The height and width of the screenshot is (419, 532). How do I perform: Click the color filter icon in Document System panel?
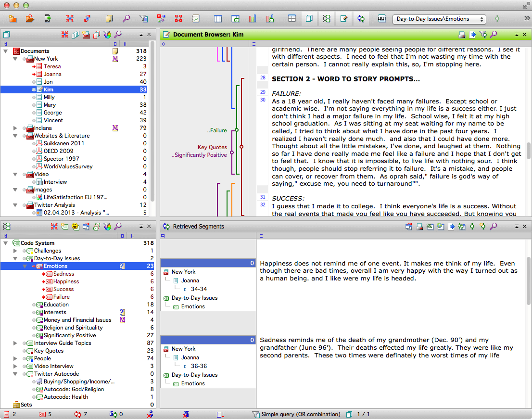pyautogui.click(x=108, y=34)
